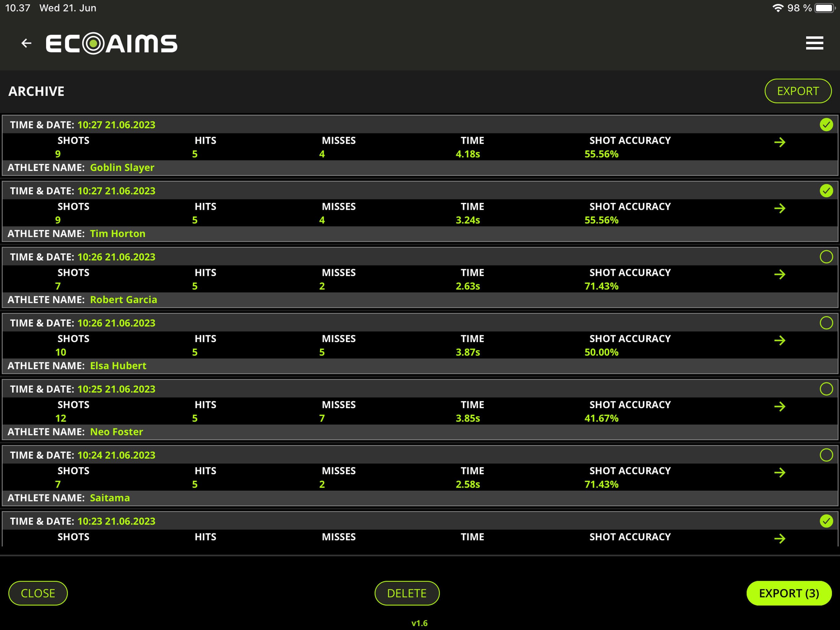Deselect the 10:23 session checkbox
Viewport: 840px width, 630px height.
826,521
